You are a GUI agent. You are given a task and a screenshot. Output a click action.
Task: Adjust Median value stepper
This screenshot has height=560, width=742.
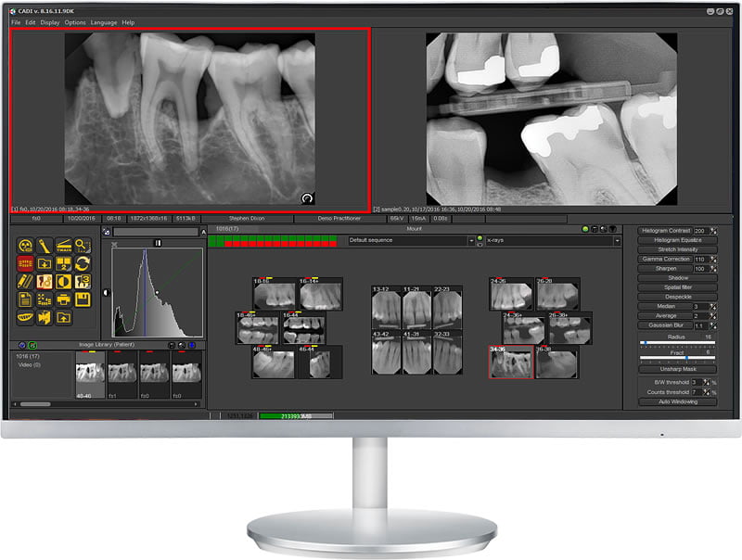click(x=713, y=307)
